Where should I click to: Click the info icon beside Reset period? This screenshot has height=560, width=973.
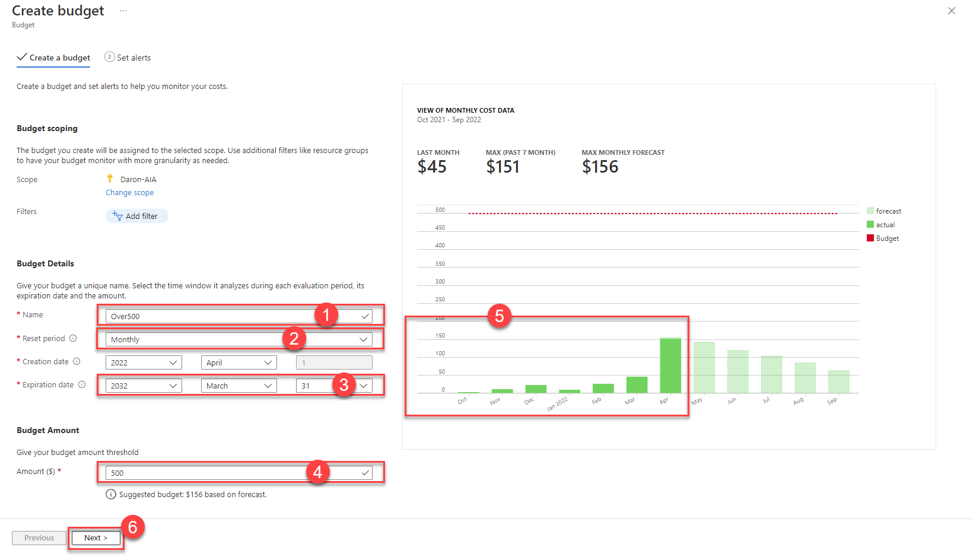click(x=74, y=338)
